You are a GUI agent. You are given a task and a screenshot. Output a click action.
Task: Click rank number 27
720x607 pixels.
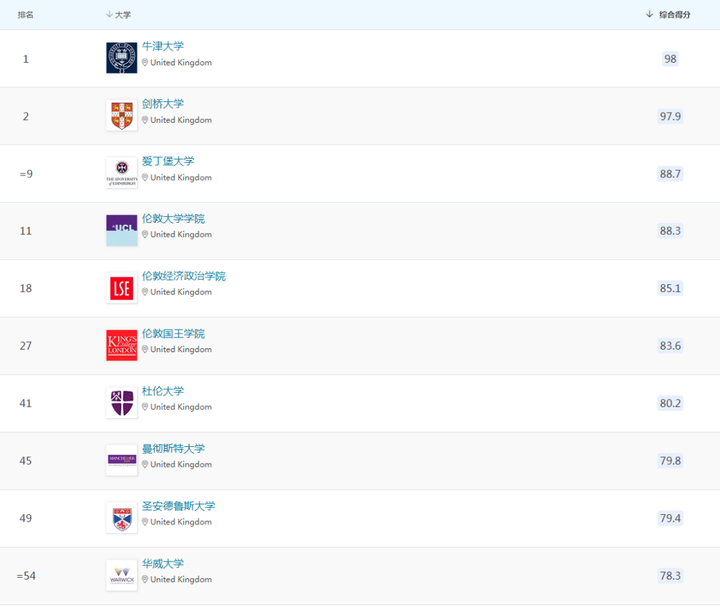coord(26,345)
